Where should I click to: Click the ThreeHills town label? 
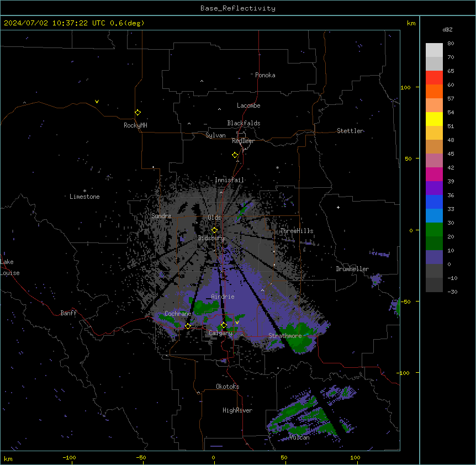[297, 231]
